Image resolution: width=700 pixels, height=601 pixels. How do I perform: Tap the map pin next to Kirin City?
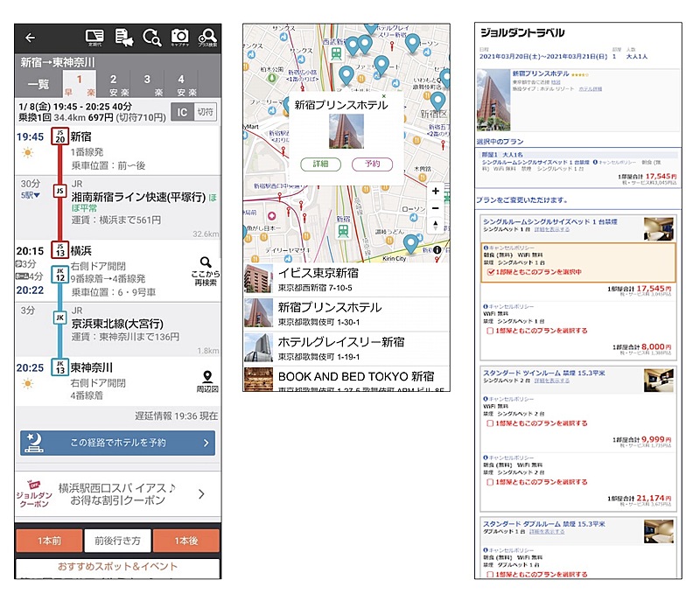(410, 244)
